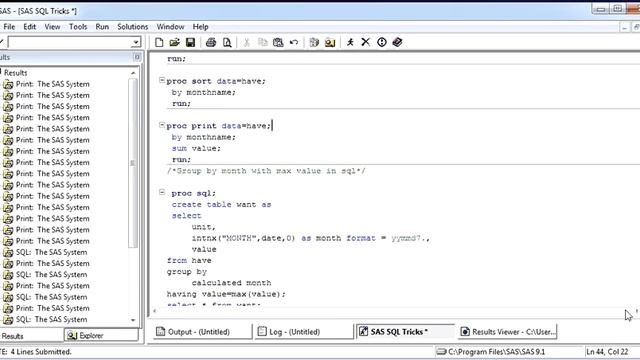Select the first Print: The SAS System entry
640x360 pixels.
(53, 84)
